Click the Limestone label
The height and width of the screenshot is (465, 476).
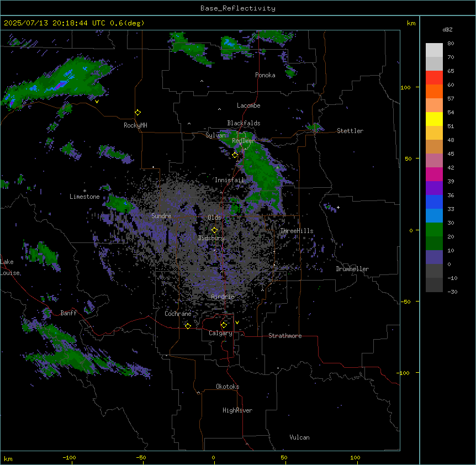click(x=84, y=197)
